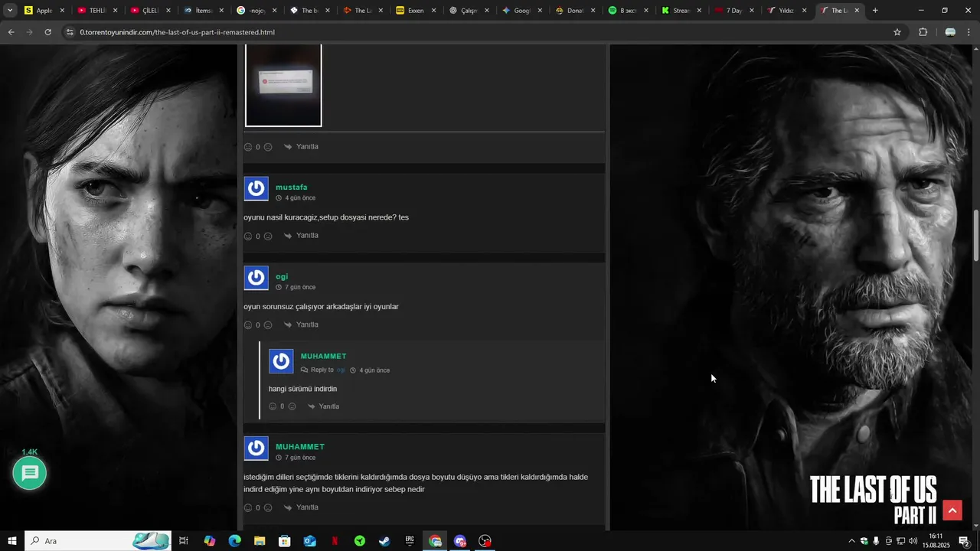Bookmark this page with the star icon
This screenshot has height=551, width=980.
pyautogui.click(x=897, y=32)
